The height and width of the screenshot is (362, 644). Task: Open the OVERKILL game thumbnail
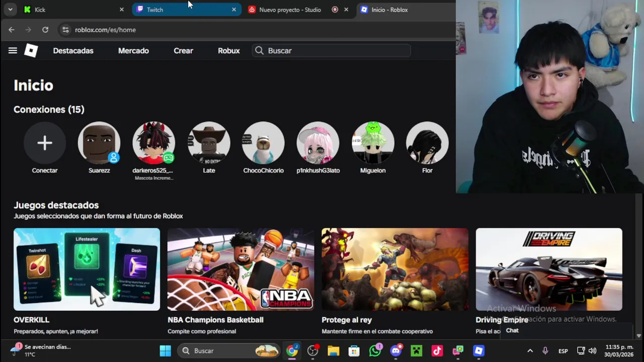point(87,269)
